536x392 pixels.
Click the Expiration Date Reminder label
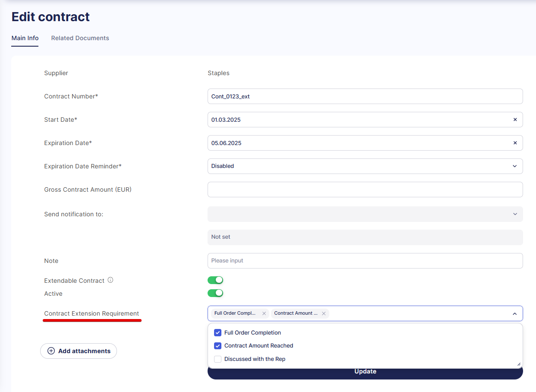83,166
